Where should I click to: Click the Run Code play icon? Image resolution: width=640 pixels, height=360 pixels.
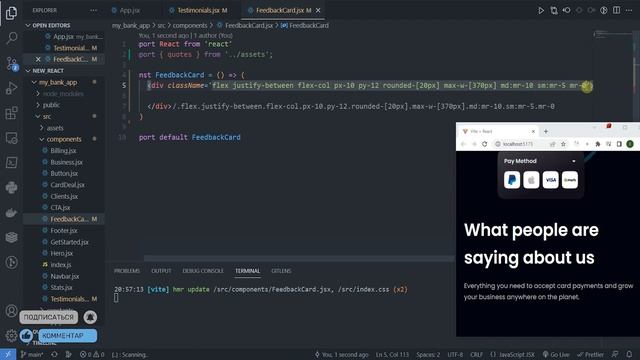coord(541,10)
